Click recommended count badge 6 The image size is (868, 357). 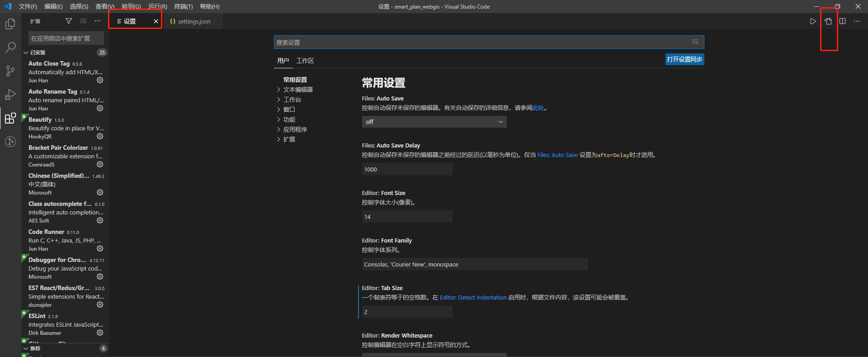click(104, 348)
